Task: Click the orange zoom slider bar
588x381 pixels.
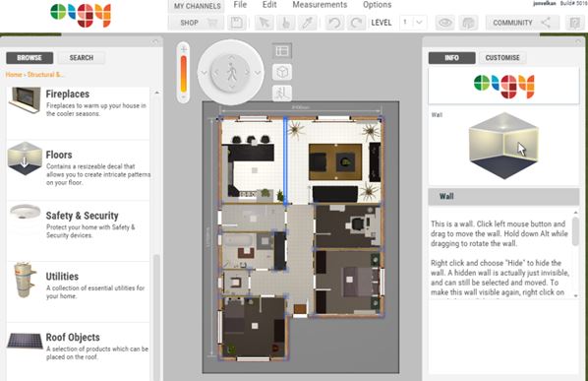Action: [183, 74]
